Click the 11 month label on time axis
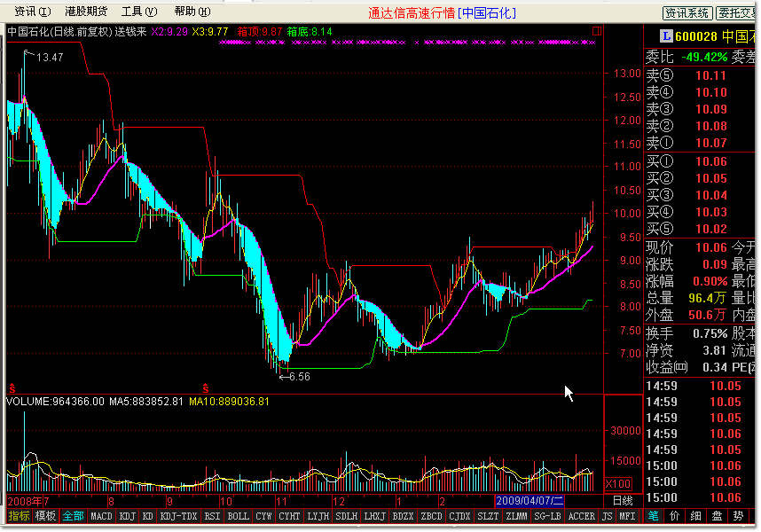Screen dimensions: 761x532 (x=281, y=502)
